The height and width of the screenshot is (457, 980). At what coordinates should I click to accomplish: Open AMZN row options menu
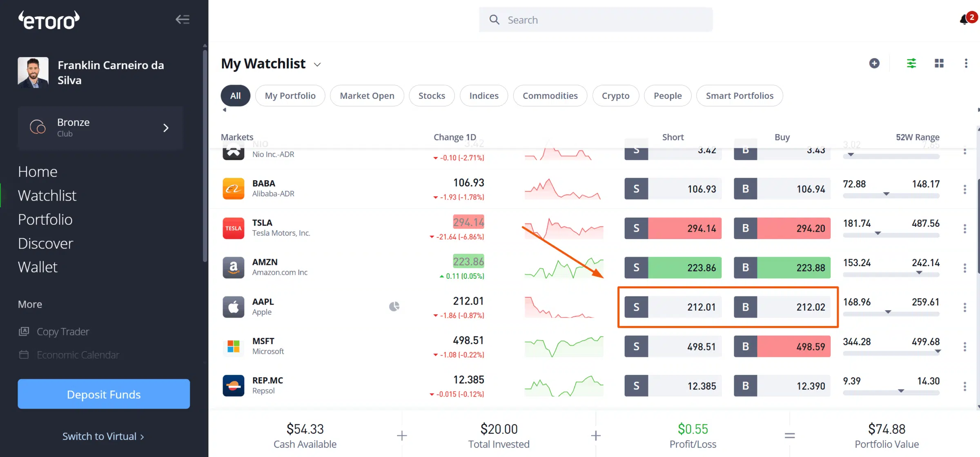point(965,268)
